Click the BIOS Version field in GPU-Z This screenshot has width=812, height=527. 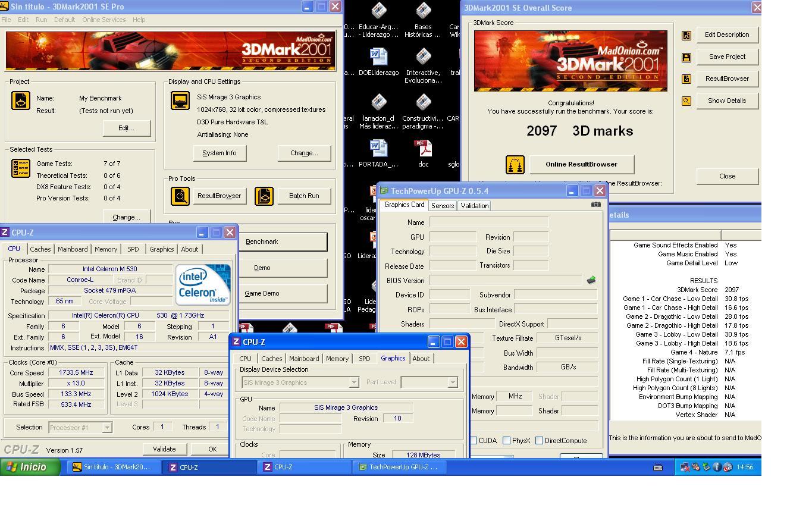[506, 280]
